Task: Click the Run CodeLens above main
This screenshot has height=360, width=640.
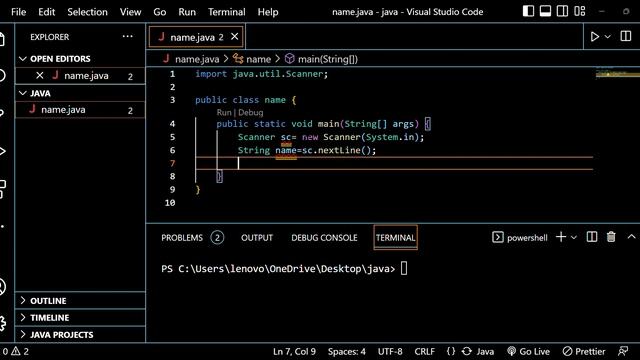Action: pos(224,112)
